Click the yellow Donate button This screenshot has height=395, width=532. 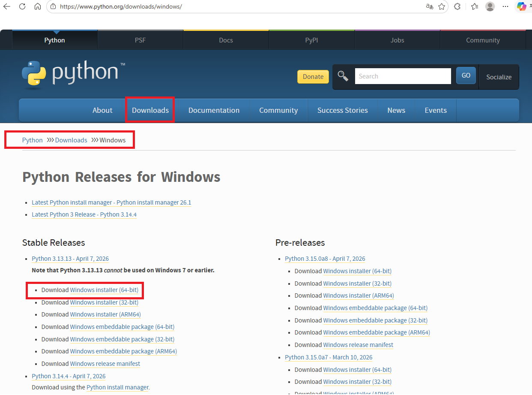coord(313,77)
